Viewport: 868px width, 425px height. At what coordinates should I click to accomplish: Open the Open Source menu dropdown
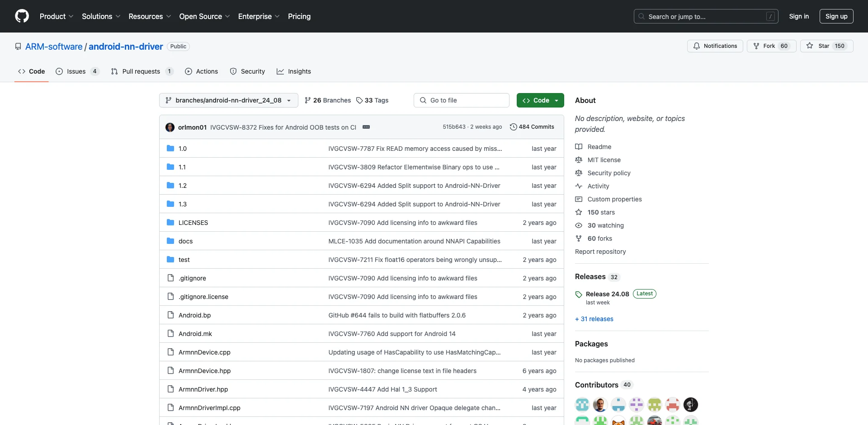coord(205,16)
